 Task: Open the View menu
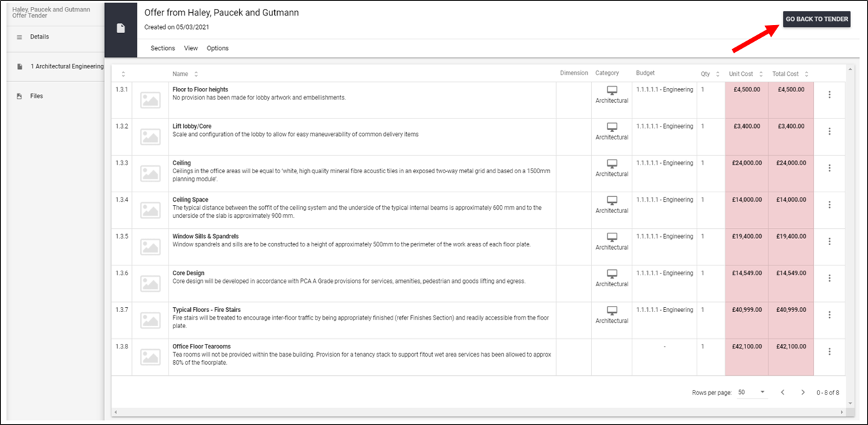tap(191, 48)
